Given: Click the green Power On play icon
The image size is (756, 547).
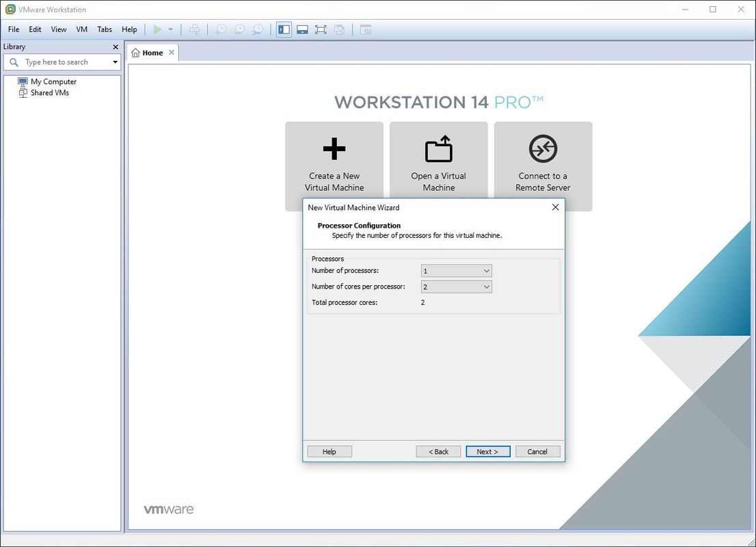Looking at the screenshot, I should (x=157, y=29).
